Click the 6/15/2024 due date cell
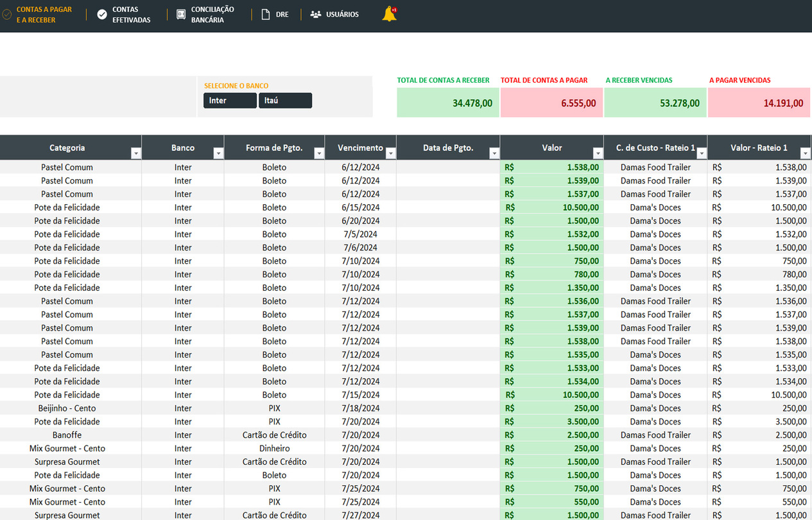 click(360, 207)
